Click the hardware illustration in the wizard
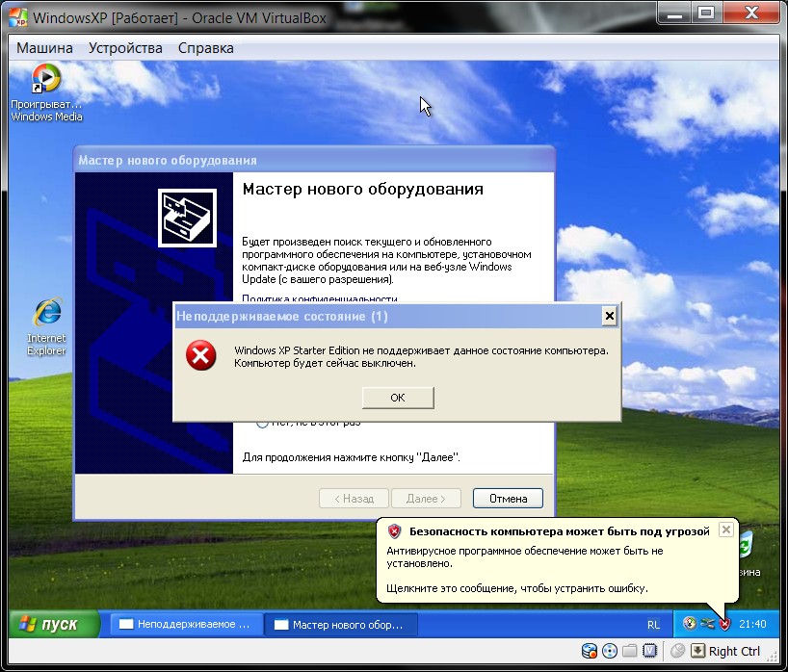788x672 pixels. tap(187, 218)
